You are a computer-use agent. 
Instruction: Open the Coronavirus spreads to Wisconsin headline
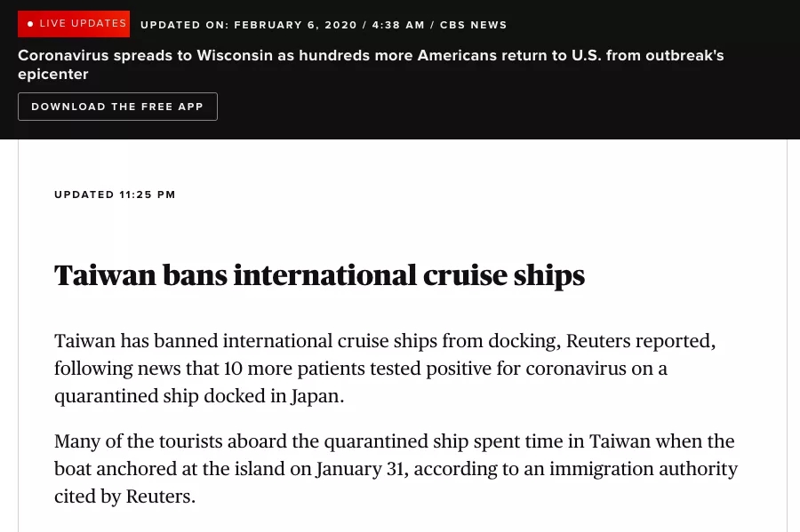tap(371, 65)
